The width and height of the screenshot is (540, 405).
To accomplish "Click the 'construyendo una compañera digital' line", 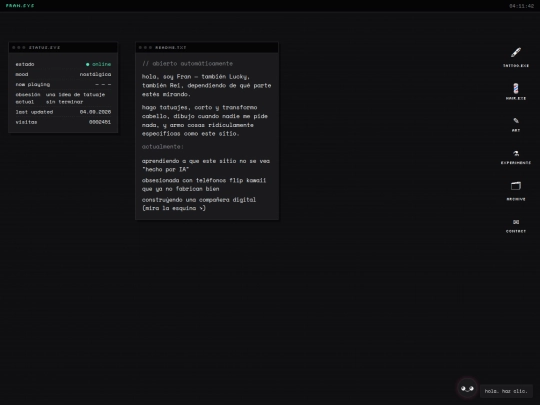I will pos(199,204).
